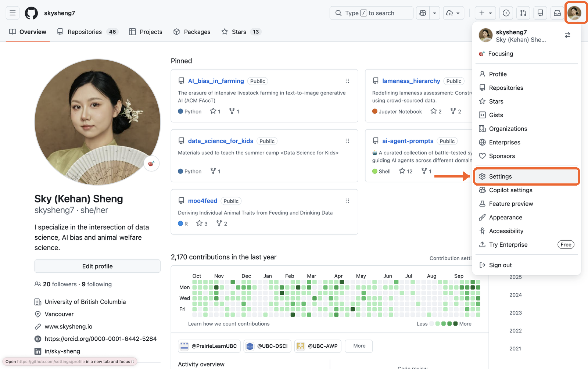Click the Edit profile button

[x=97, y=266]
